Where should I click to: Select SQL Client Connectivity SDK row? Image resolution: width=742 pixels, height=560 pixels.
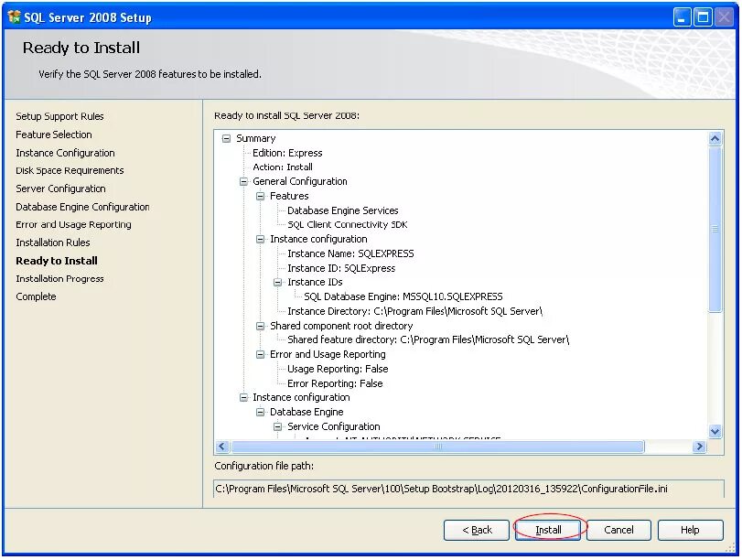[348, 225]
